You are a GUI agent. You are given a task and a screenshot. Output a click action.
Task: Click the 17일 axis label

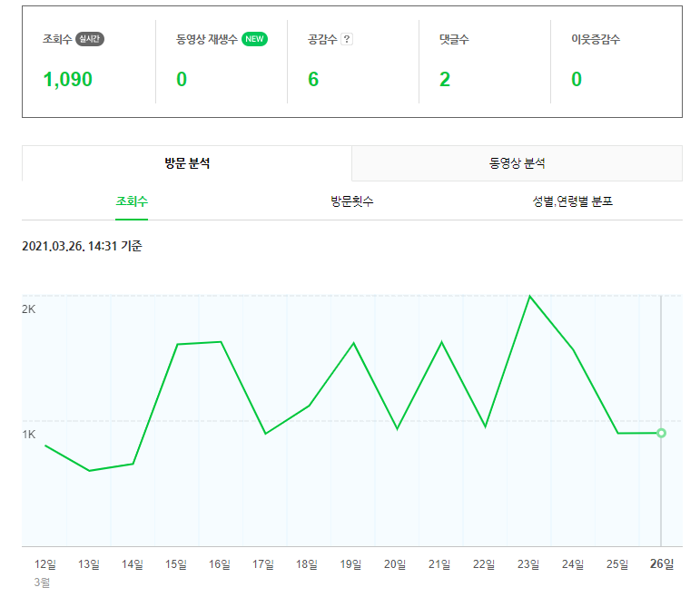(x=263, y=564)
